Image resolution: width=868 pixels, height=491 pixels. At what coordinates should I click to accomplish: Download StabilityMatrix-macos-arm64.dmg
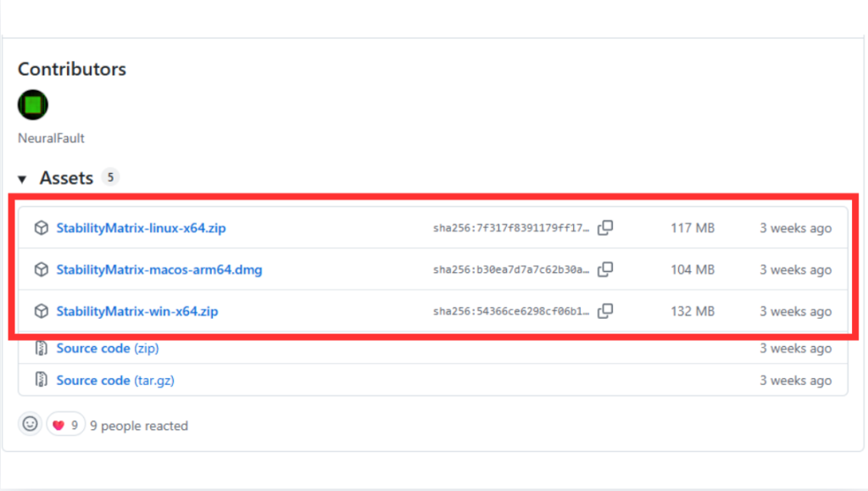point(159,270)
